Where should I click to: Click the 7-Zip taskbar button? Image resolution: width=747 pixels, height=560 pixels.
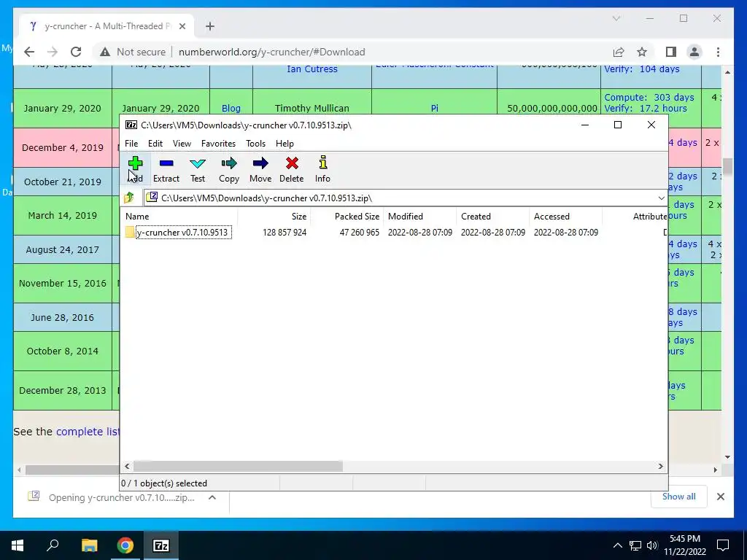pyautogui.click(x=160, y=545)
